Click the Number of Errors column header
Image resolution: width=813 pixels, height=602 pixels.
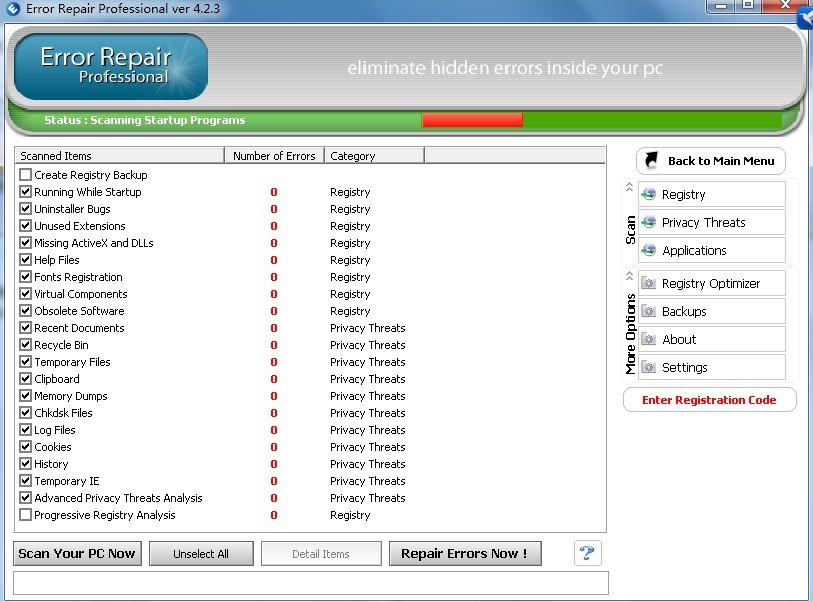[274, 156]
